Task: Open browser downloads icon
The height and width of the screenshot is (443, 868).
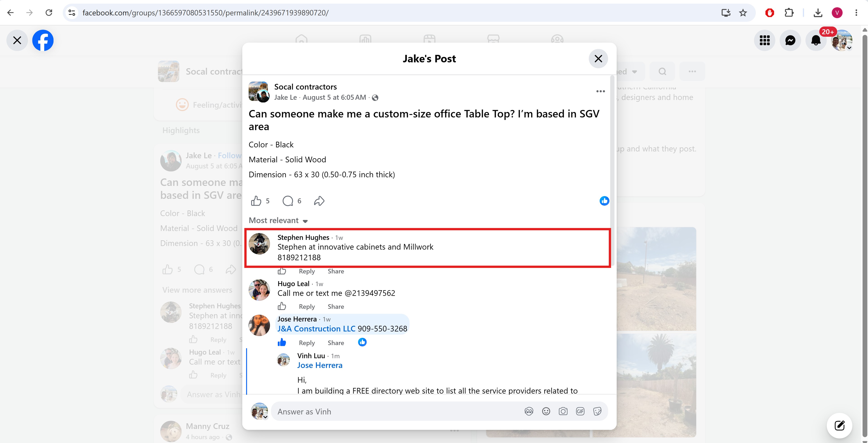Action: (x=818, y=13)
